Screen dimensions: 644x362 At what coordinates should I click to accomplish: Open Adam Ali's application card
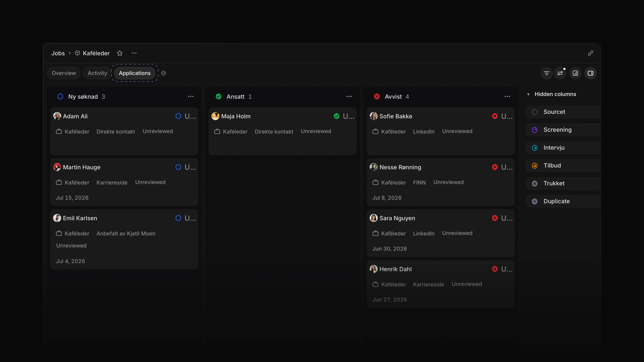(124, 131)
